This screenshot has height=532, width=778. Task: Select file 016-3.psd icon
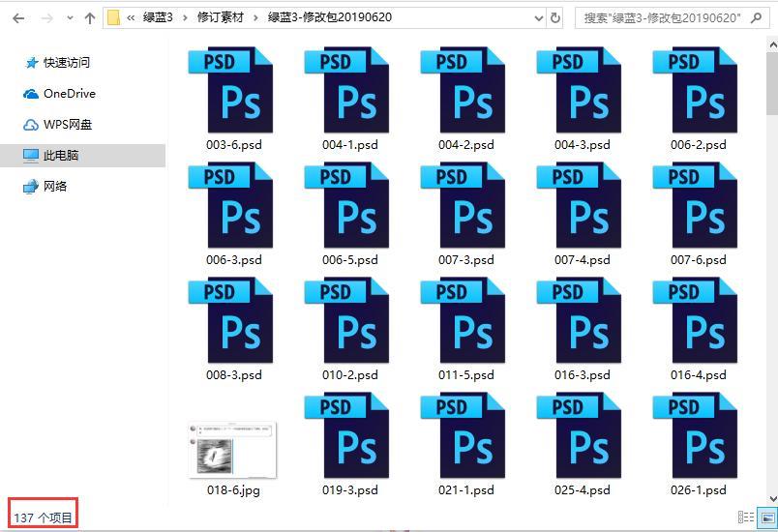(579, 319)
